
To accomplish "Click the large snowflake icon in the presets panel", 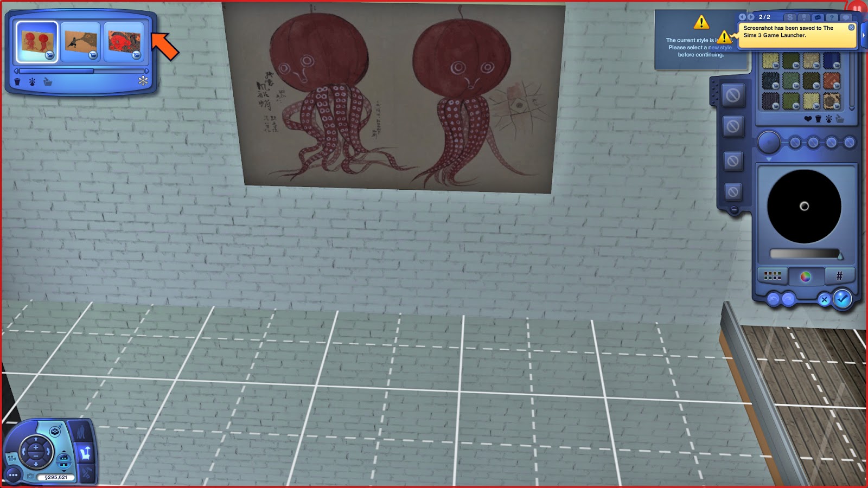I will (x=143, y=81).
